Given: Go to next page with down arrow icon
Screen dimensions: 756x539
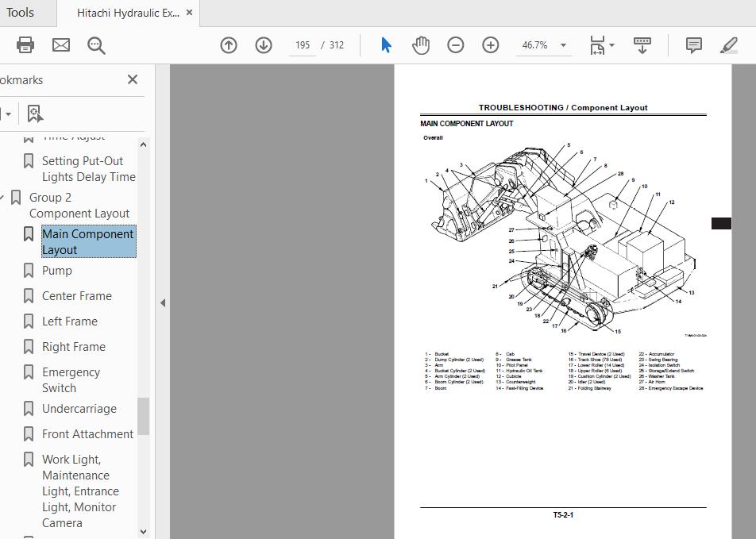Looking at the screenshot, I should tap(263, 45).
